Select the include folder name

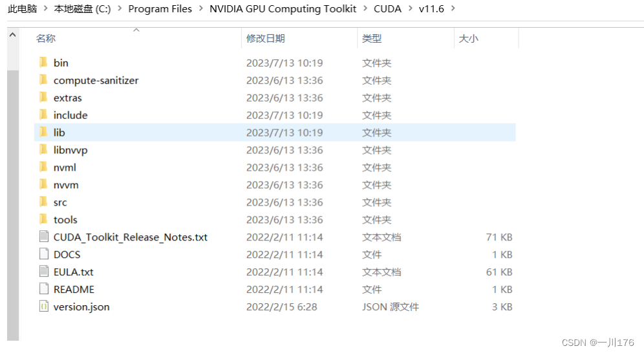pyautogui.click(x=70, y=115)
